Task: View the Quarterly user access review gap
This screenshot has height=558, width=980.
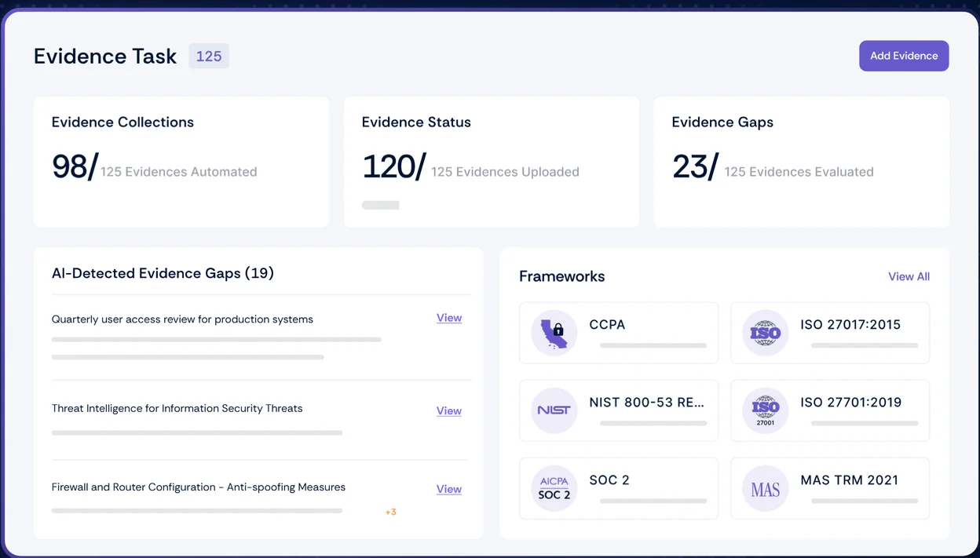Action: click(x=449, y=318)
